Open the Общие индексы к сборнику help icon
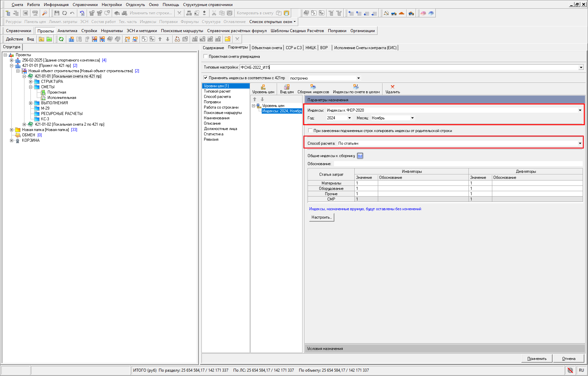The width and height of the screenshot is (588, 376). click(x=360, y=156)
